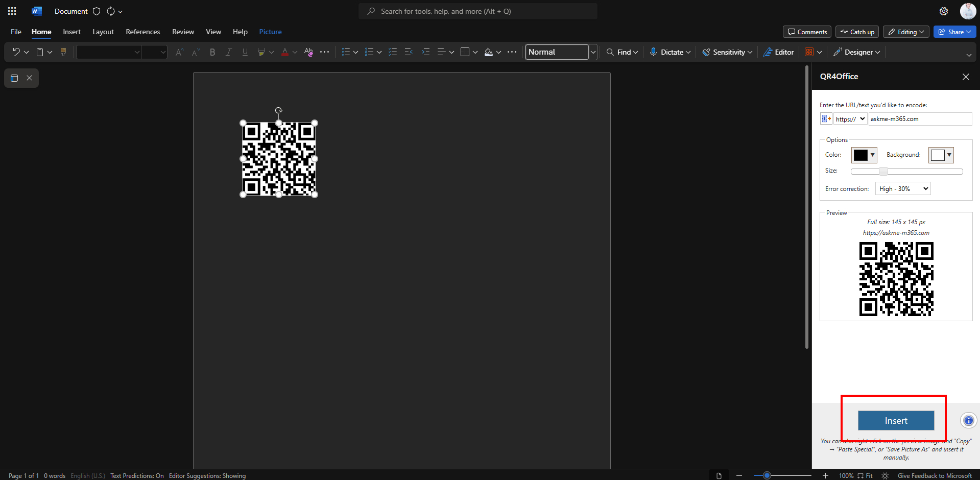Click the Catch up button
Viewport: 980px width, 480px height.
(x=857, y=32)
